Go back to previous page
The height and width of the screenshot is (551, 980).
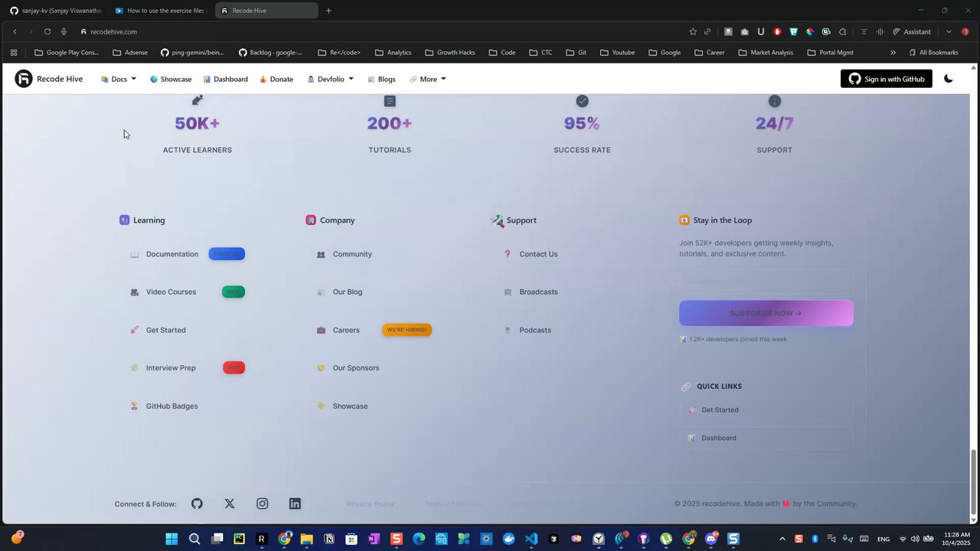coord(15,31)
